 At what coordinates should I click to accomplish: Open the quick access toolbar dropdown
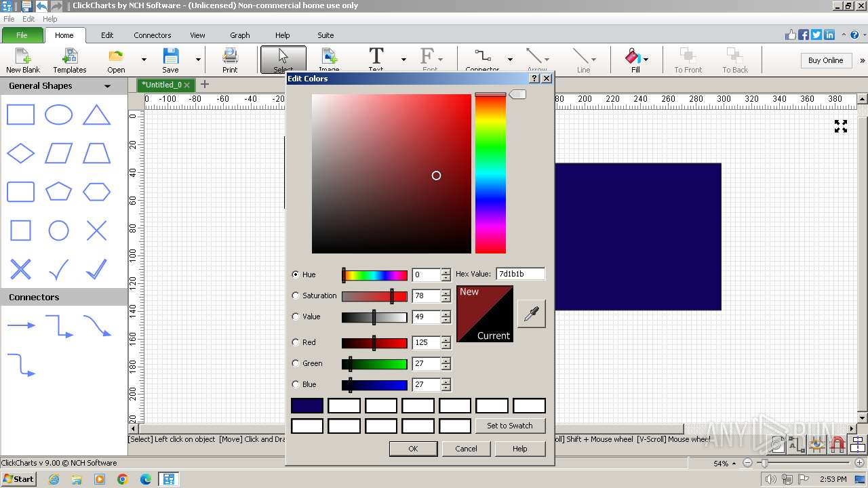pyautogui.click(x=68, y=6)
